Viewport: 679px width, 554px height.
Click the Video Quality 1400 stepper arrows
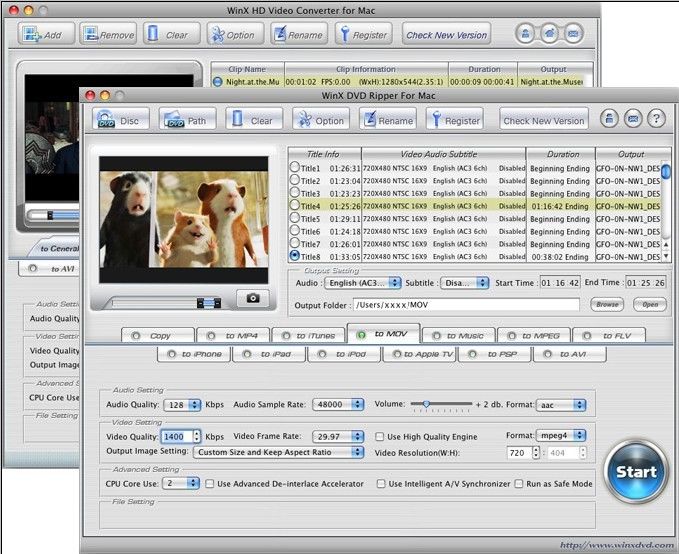197,436
